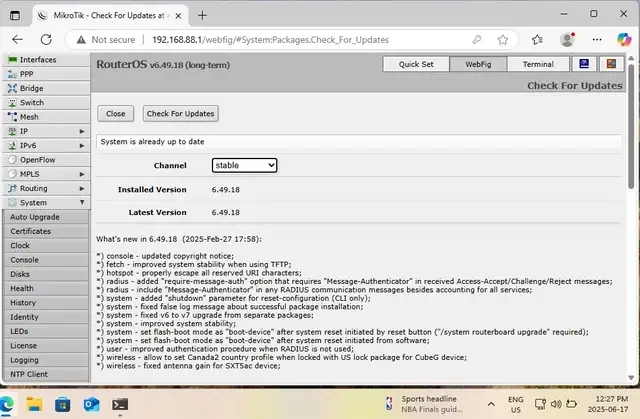Screen dimensions: 640x419
Task: Click the blue monitor icon next to Terminal
Action: coord(584,64)
